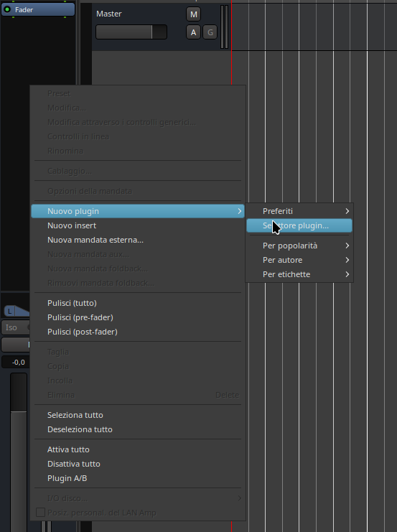This screenshot has width=397, height=532.
Task: Click the -0,0 gain value field
Action: [16, 363]
